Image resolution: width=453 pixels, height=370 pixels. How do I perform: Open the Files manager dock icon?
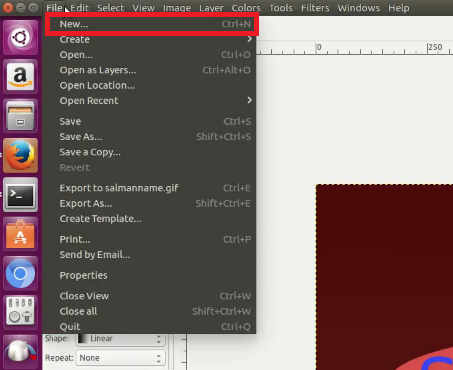[x=20, y=116]
